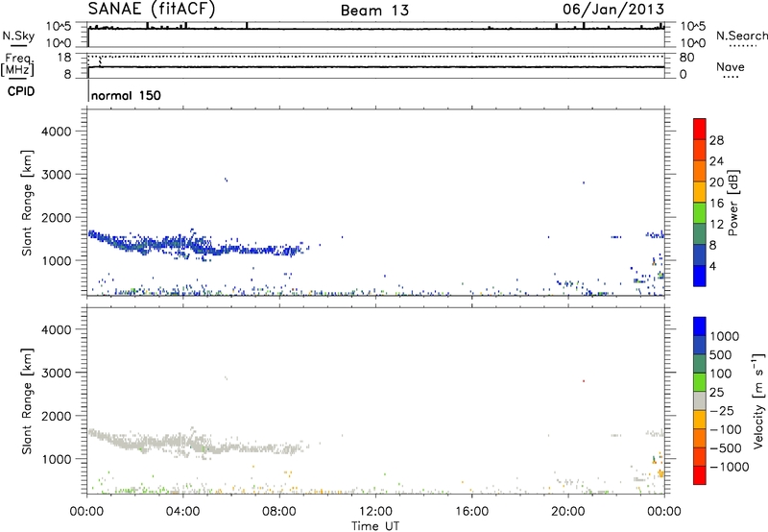Click the yellow-orange 16–20 dB Power segment
768x532 pixels.
tap(700, 192)
